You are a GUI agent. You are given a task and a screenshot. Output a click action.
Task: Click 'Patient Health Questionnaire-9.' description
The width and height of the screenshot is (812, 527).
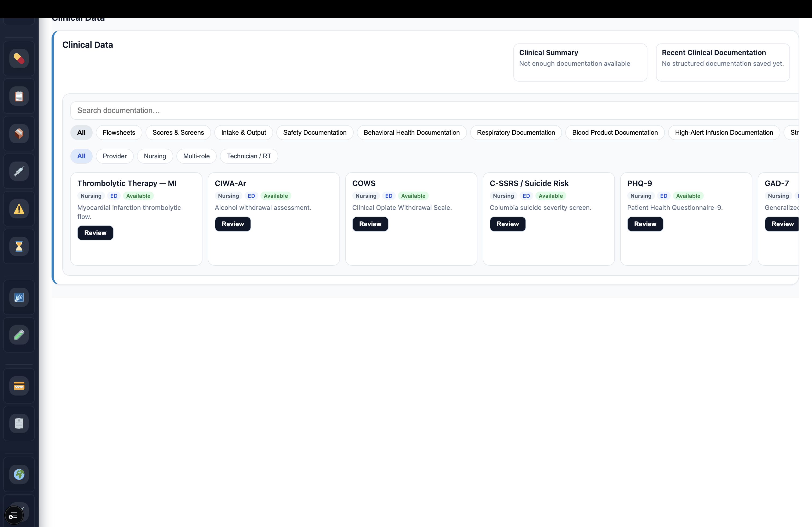[x=675, y=208]
